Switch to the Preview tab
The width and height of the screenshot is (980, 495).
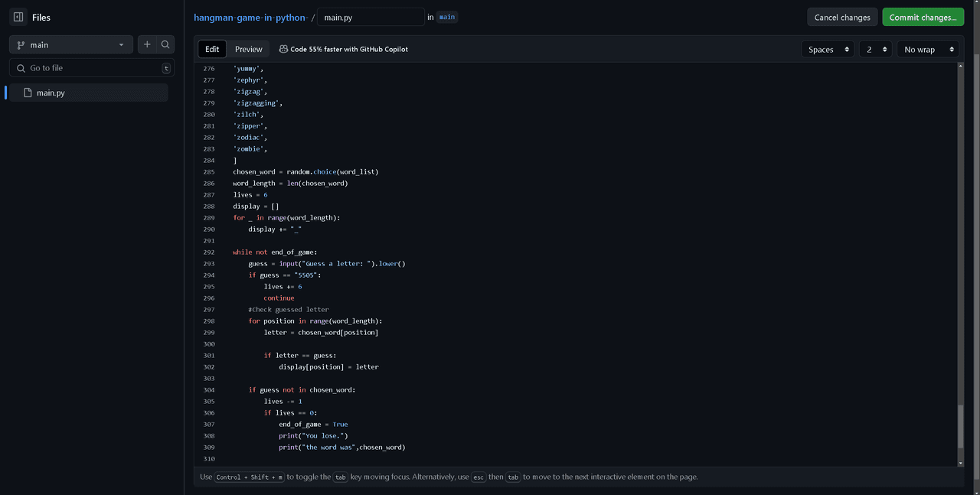(x=248, y=49)
